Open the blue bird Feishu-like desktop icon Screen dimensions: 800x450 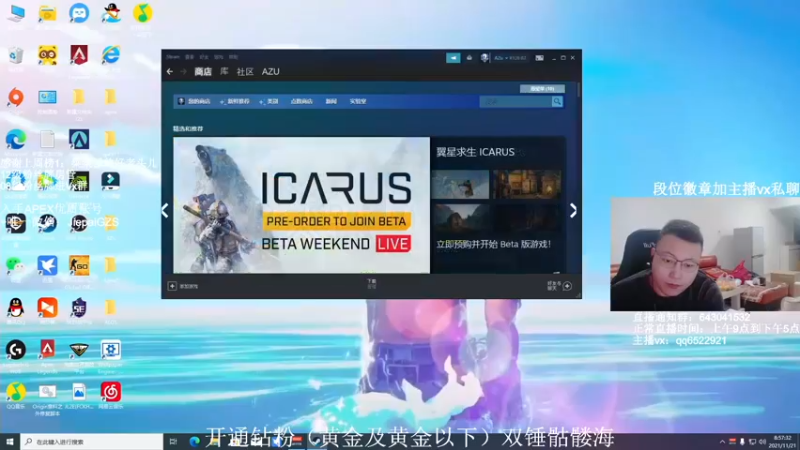[x=47, y=266]
